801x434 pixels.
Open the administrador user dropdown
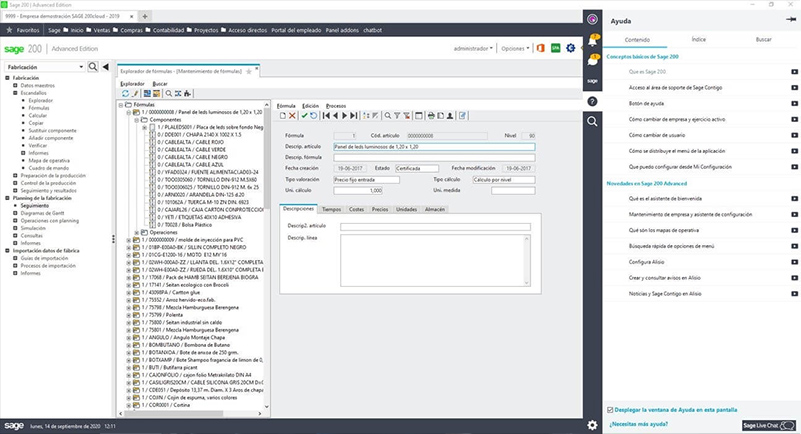(x=473, y=49)
